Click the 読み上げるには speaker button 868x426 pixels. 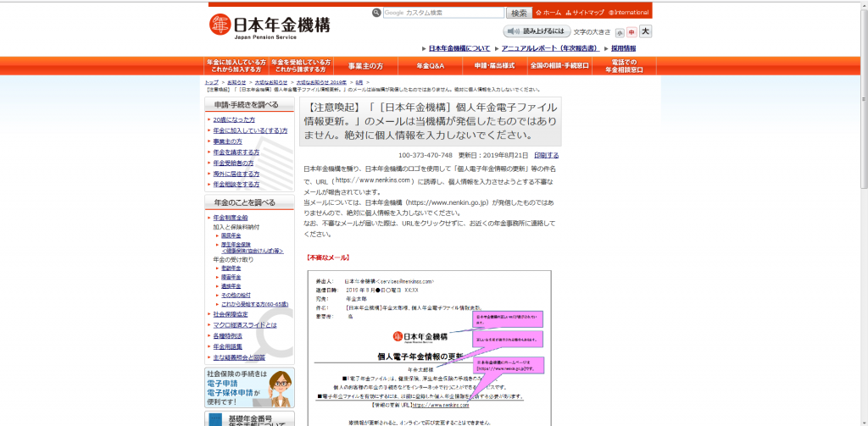[x=536, y=31]
